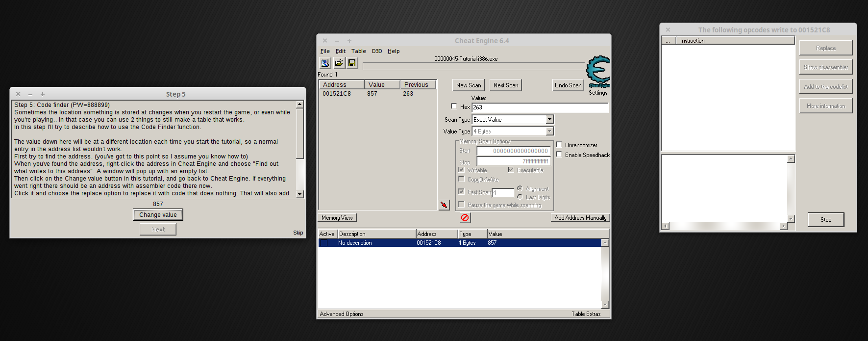868x341 pixels.
Task: Open the process list computer icon
Action: [324, 63]
